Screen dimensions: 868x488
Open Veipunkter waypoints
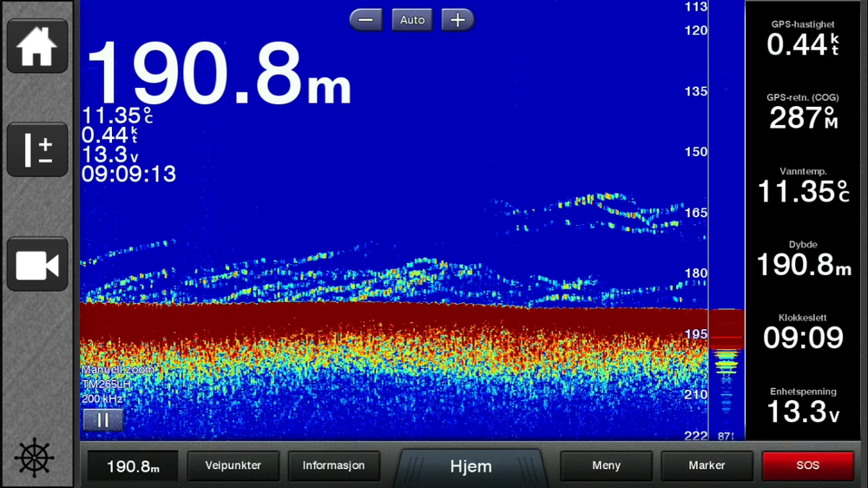[x=233, y=465]
